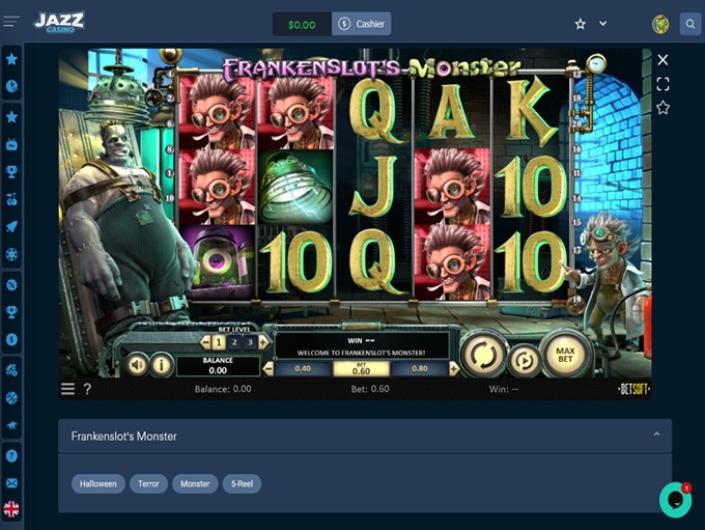Toggle fullscreen mode for the game
Viewport: 705px width, 530px height.
pos(663,84)
